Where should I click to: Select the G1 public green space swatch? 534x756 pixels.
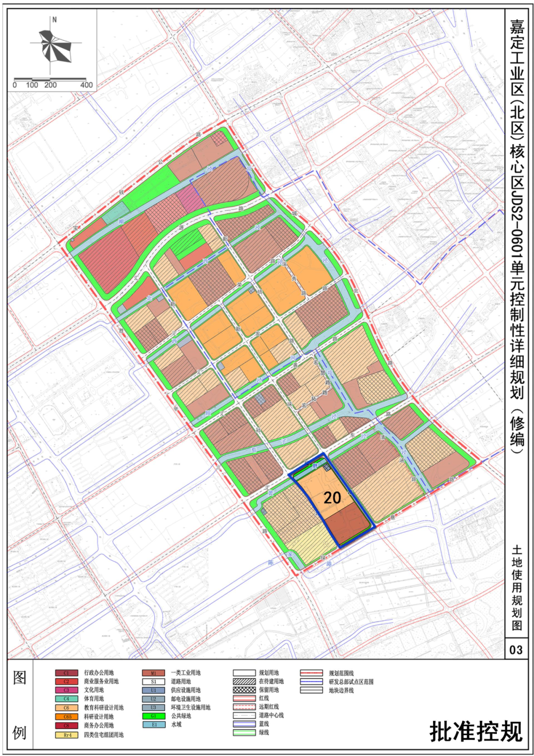(x=153, y=716)
